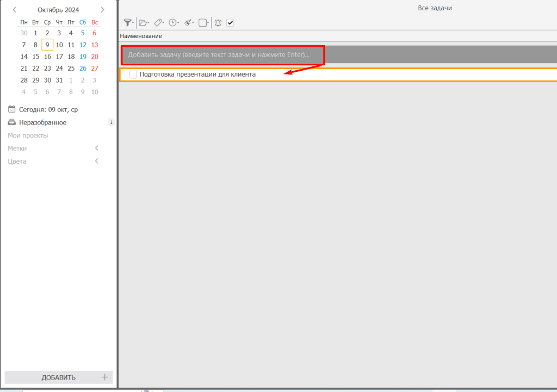This screenshot has height=392, width=557.
Task: Click the "Добавить задачу" input field
Action: [x=223, y=55]
